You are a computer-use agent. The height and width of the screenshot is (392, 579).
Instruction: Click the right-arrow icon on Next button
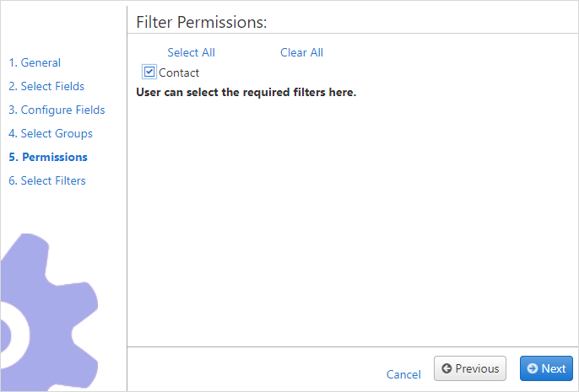[x=532, y=368]
